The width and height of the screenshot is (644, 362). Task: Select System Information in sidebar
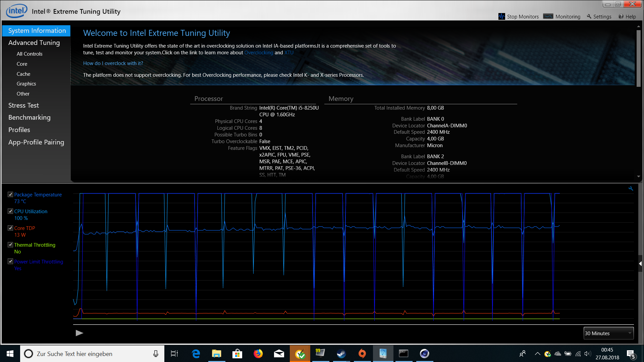click(x=36, y=31)
